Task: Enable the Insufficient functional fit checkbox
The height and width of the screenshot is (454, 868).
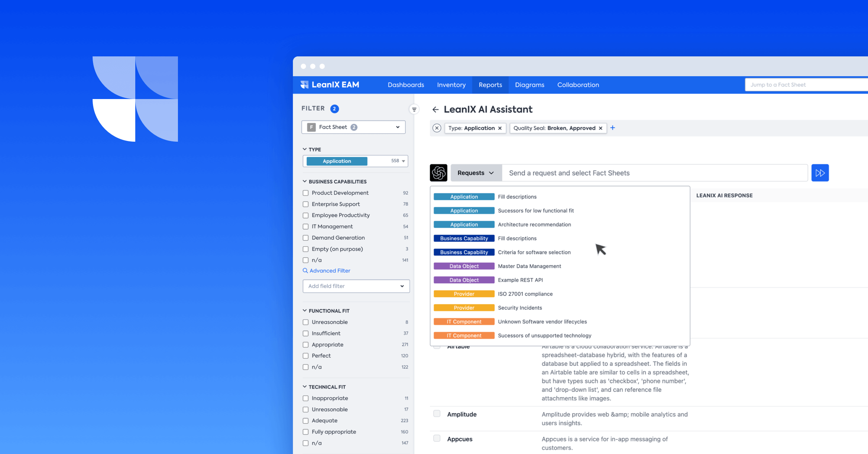Action: 306,333
